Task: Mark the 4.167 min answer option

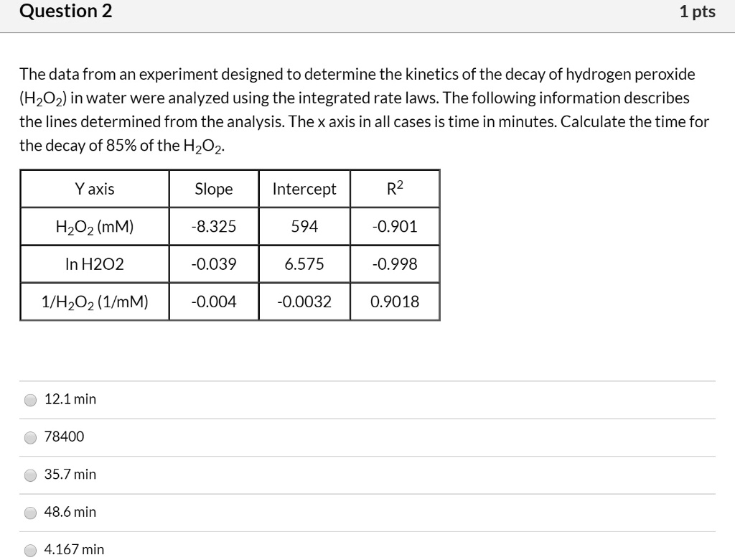Action: (30, 550)
